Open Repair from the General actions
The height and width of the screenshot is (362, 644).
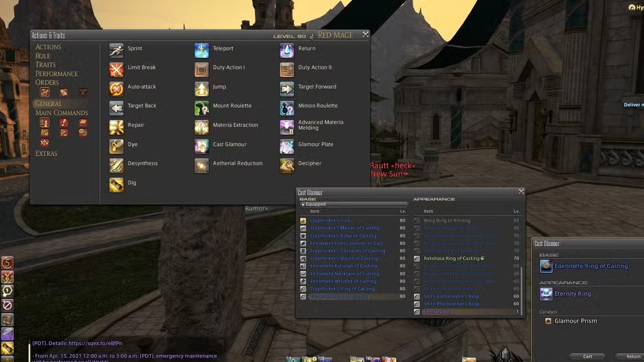116,127
